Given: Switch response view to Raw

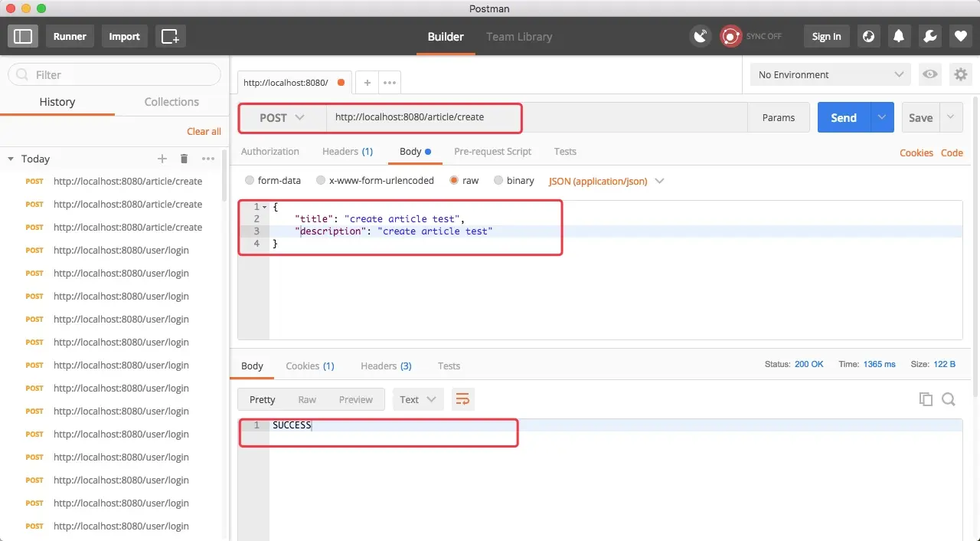Looking at the screenshot, I should pyautogui.click(x=307, y=399).
